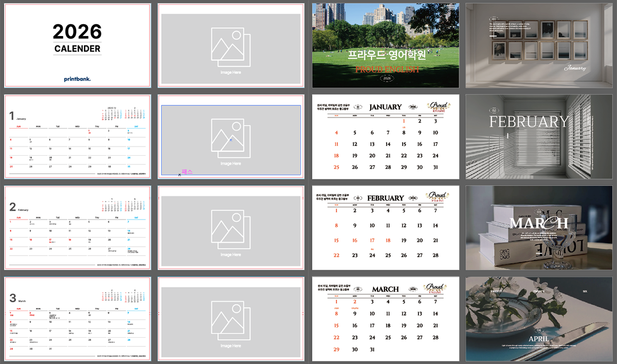617x364 pixels.
Task: Click the "JANUARY" heading of the Proud English calendar
Action: click(x=385, y=107)
